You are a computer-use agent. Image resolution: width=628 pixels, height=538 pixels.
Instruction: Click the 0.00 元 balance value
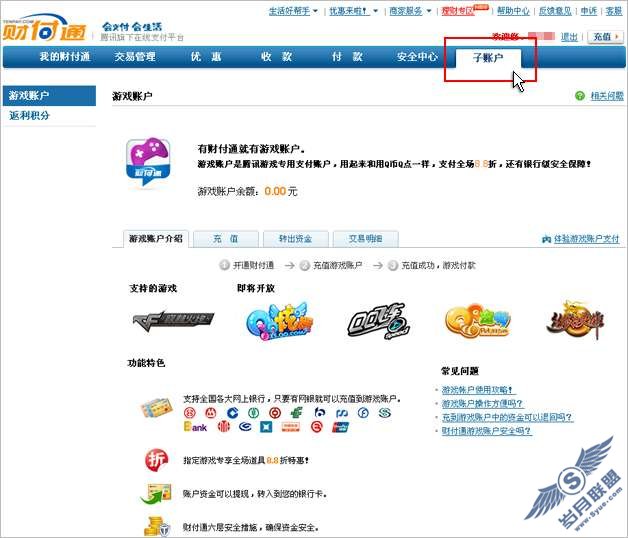(281, 191)
